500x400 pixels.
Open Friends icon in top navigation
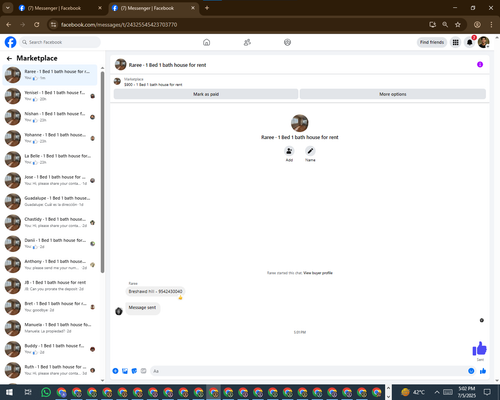click(247, 42)
